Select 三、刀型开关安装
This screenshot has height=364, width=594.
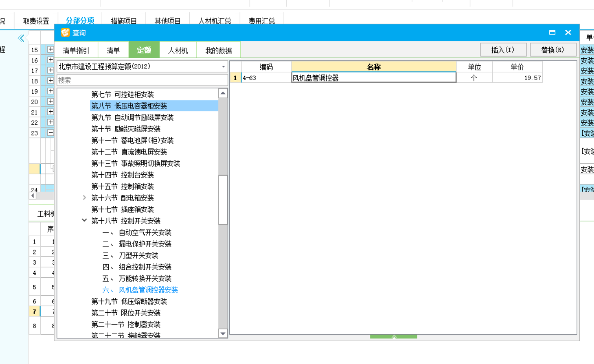(x=130, y=255)
